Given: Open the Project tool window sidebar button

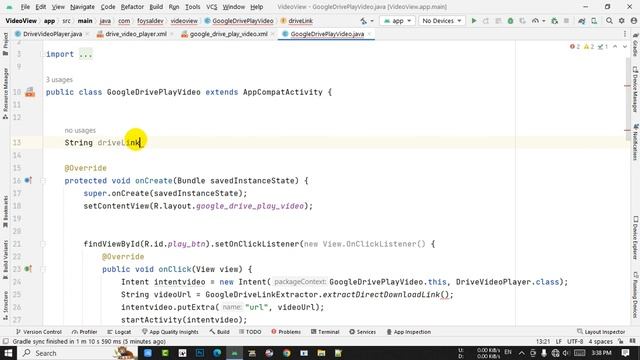Looking at the screenshot, I should point(5,44).
